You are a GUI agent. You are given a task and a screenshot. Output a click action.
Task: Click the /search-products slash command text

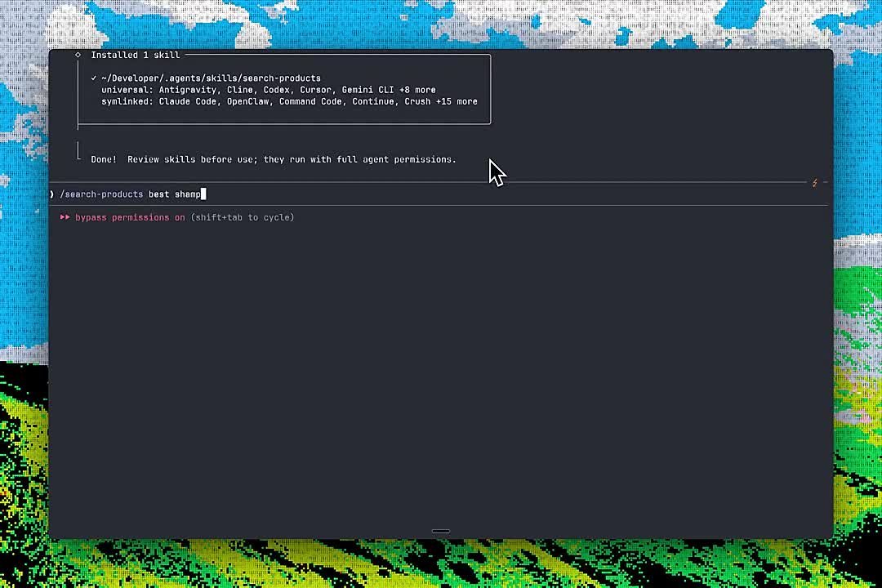click(101, 194)
